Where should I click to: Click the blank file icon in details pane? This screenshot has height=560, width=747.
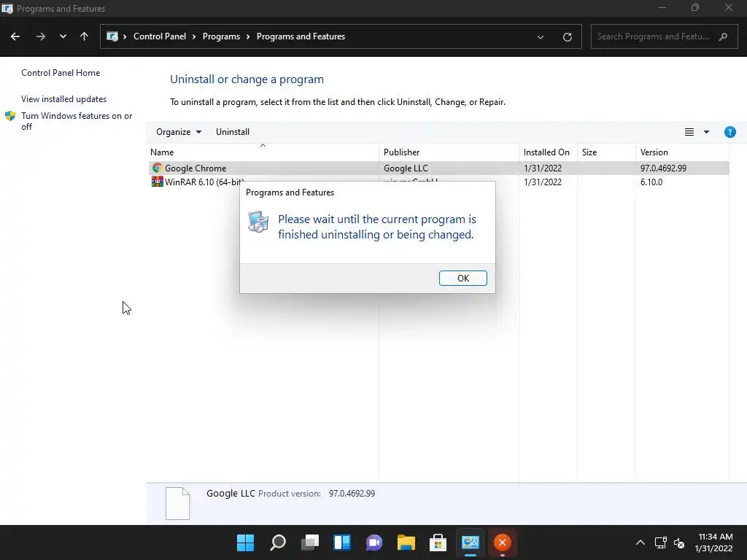click(178, 503)
